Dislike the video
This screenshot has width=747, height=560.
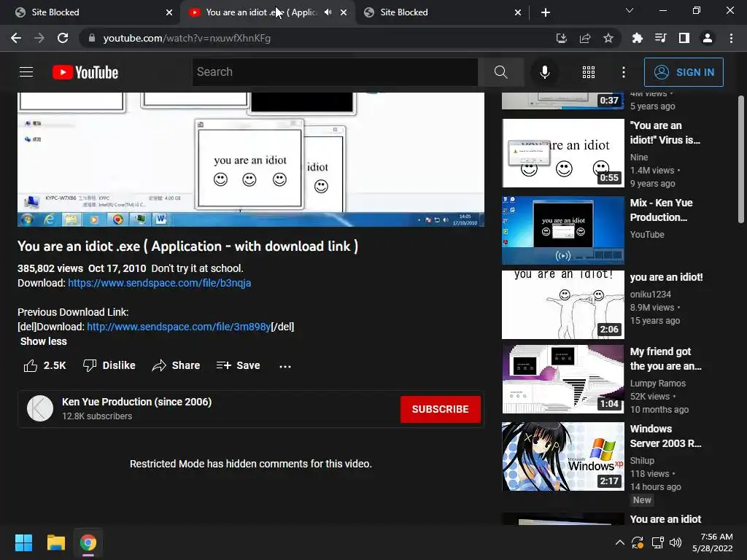click(109, 365)
